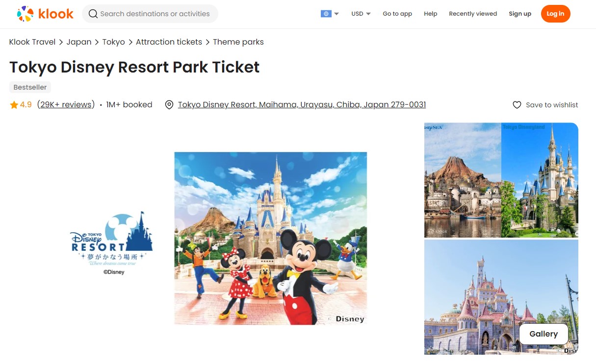Open the Go to app link
The image size is (596, 364).
pos(397,14)
